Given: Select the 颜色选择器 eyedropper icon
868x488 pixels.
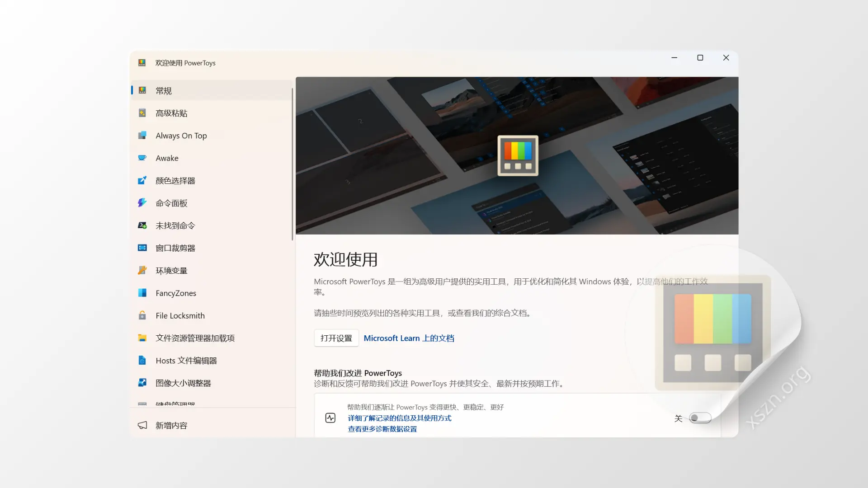Looking at the screenshot, I should pos(142,180).
